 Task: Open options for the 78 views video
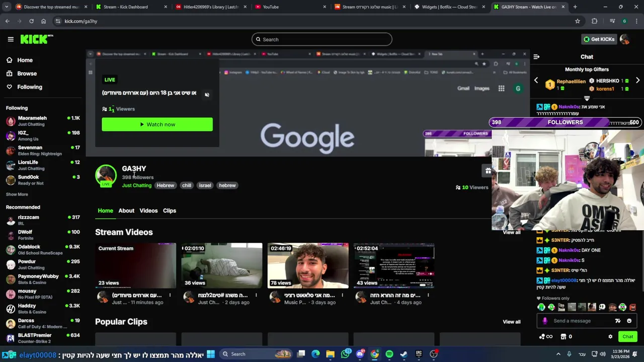coord(342,296)
